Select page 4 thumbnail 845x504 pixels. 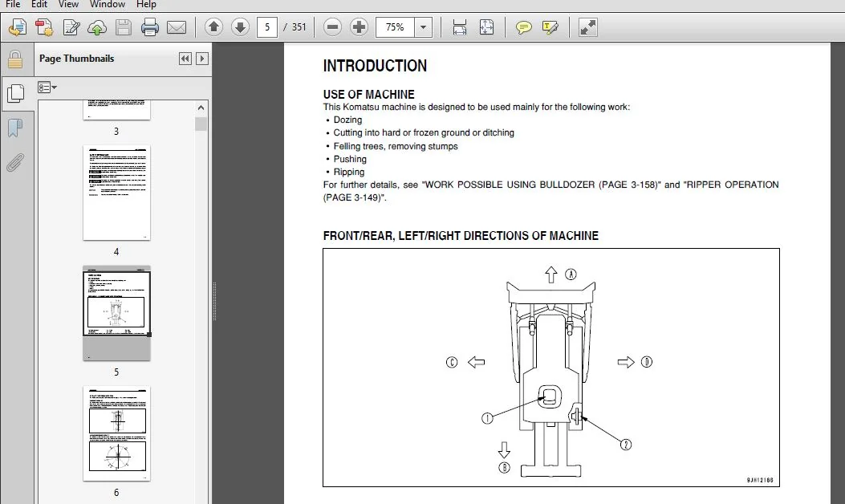point(116,193)
